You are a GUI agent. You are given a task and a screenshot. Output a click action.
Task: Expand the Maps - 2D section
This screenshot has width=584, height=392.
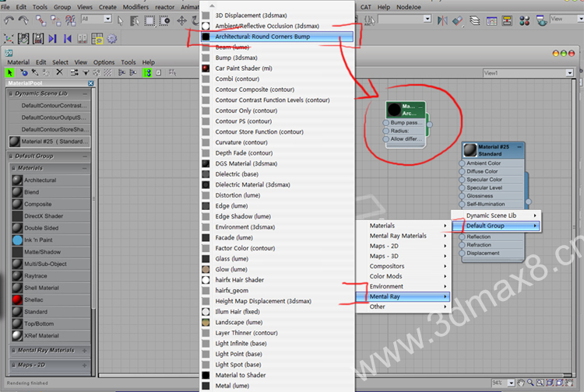click(85, 366)
